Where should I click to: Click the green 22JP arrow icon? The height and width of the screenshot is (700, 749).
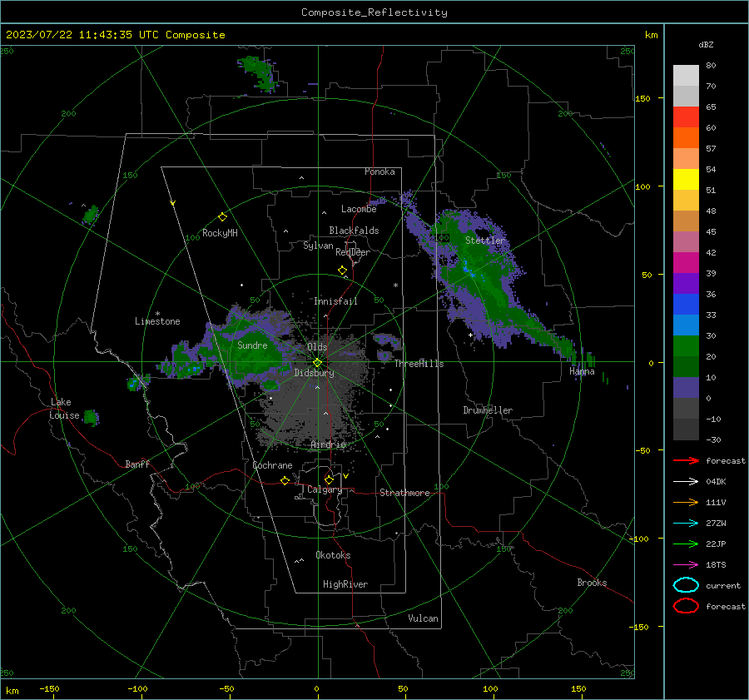pos(686,544)
